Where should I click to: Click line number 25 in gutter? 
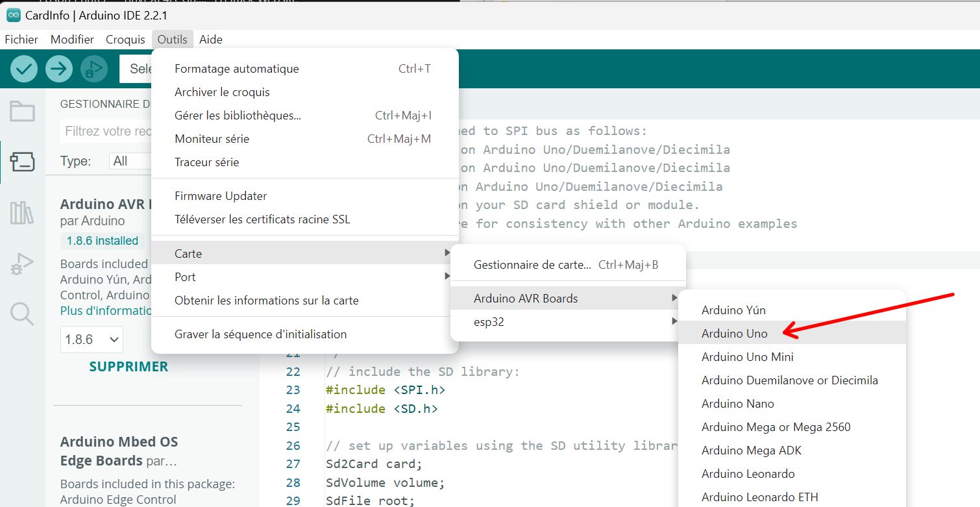[x=293, y=427]
